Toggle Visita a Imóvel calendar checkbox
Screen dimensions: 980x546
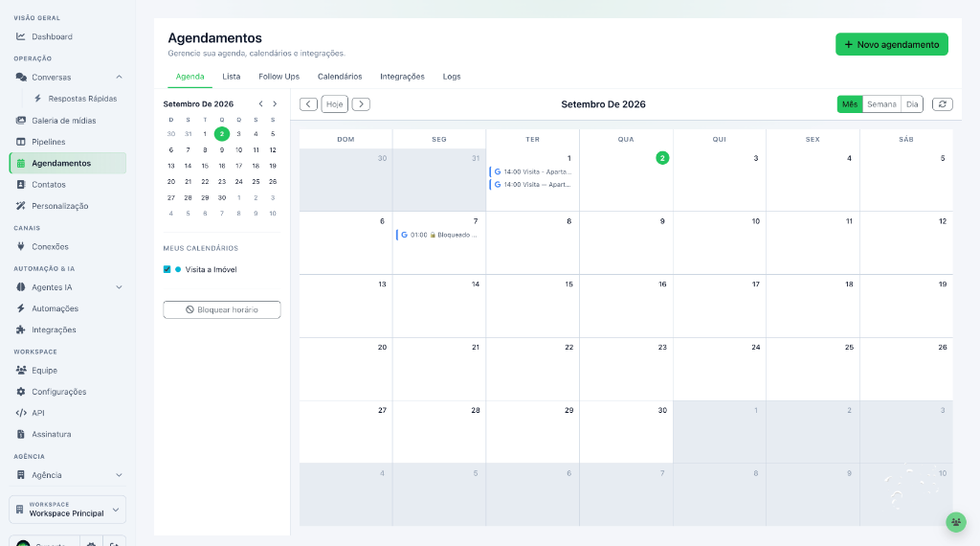point(167,269)
